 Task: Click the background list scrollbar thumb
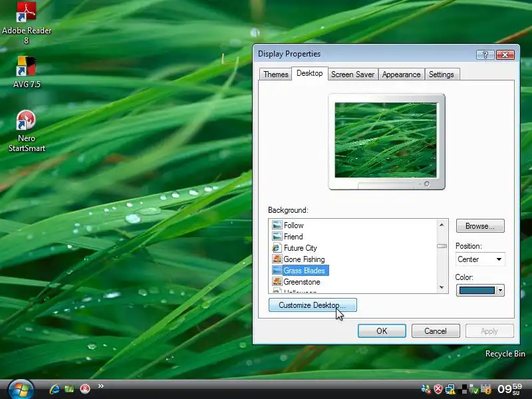[x=442, y=246]
